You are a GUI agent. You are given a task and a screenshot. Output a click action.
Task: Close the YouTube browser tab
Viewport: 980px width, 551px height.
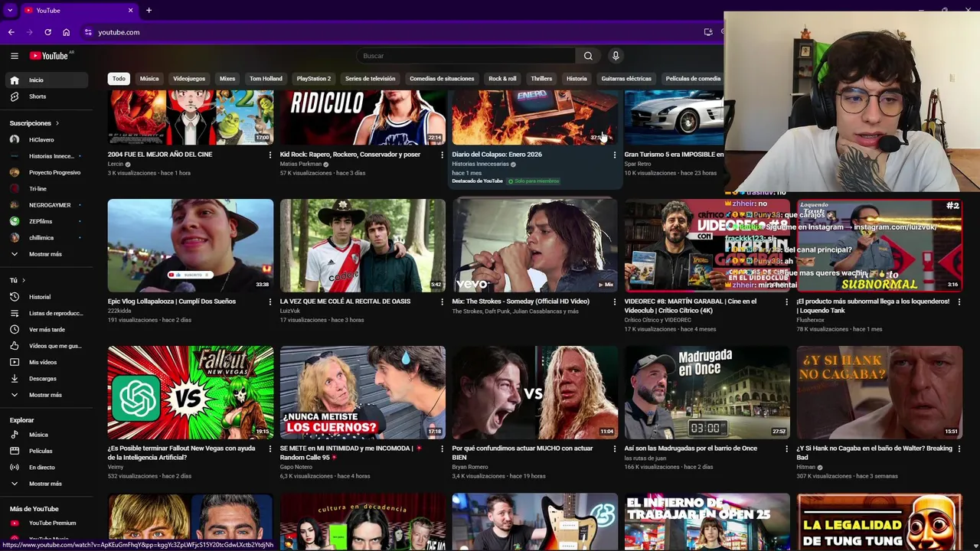130,10
